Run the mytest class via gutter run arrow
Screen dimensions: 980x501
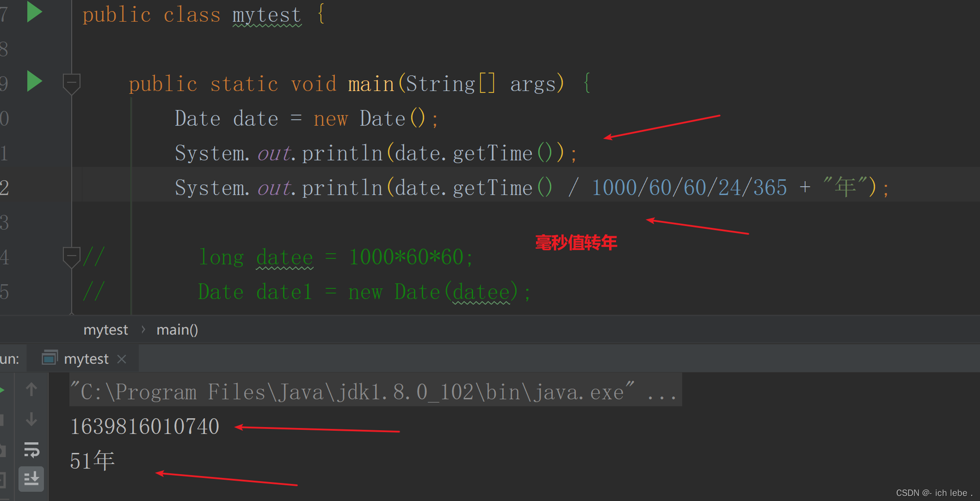[34, 12]
